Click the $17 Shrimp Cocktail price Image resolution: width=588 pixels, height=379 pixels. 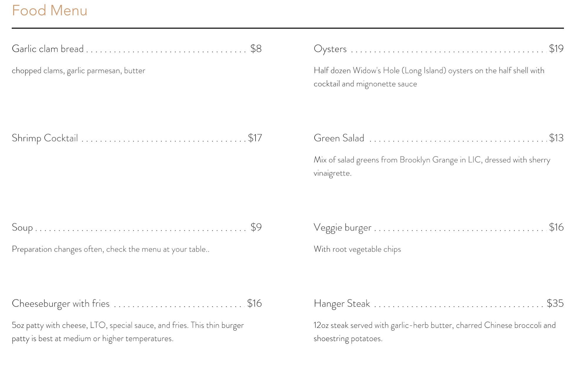click(x=255, y=138)
